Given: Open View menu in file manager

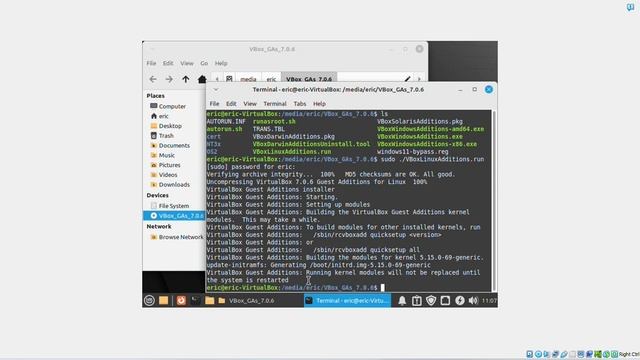Looking at the screenshot, I should click(187, 63).
